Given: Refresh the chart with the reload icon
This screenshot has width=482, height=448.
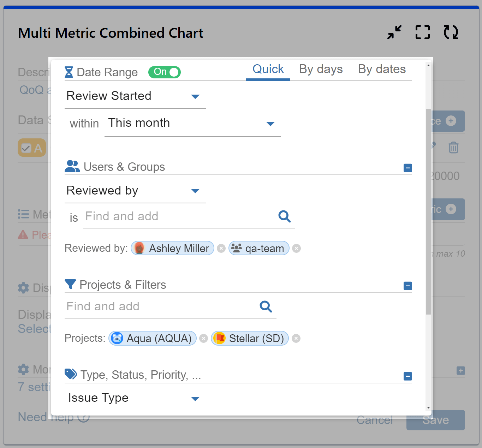Looking at the screenshot, I should click(x=450, y=32).
